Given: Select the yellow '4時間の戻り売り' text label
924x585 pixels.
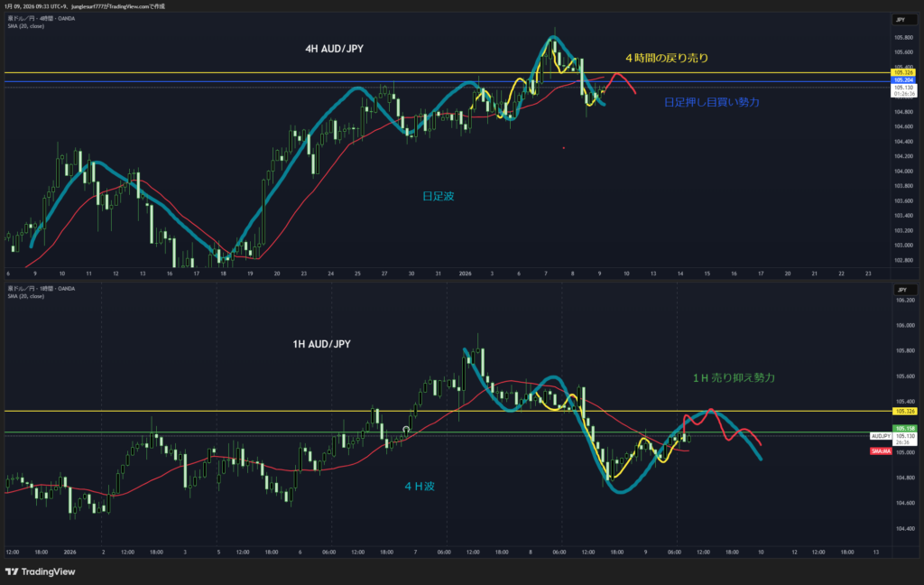Looking at the screenshot, I should tap(666, 58).
